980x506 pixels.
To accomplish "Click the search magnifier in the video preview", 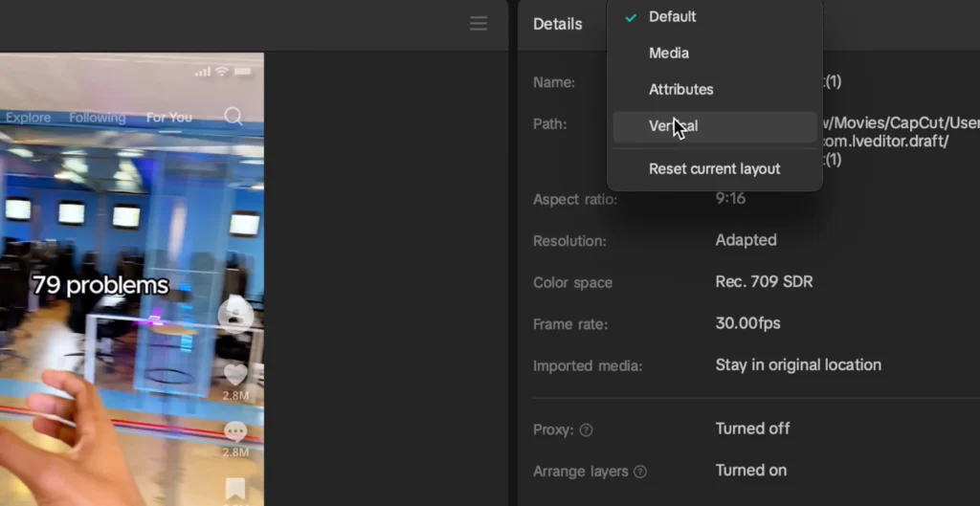I will pyautogui.click(x=234, y=116).
